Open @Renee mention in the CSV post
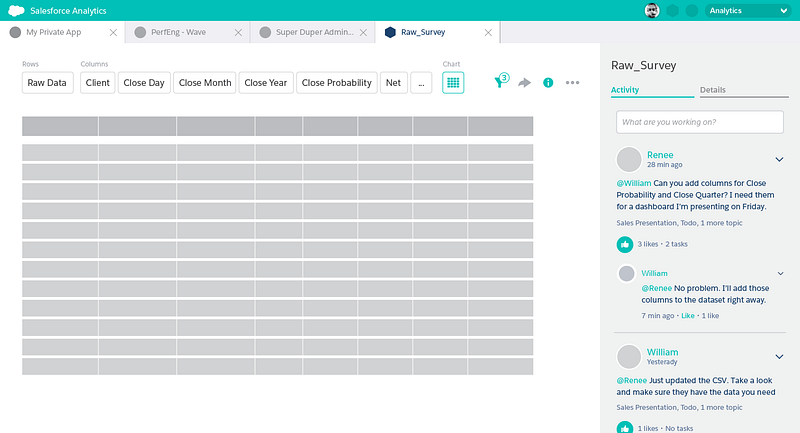The image size is (800, 433). coord(632,380)
